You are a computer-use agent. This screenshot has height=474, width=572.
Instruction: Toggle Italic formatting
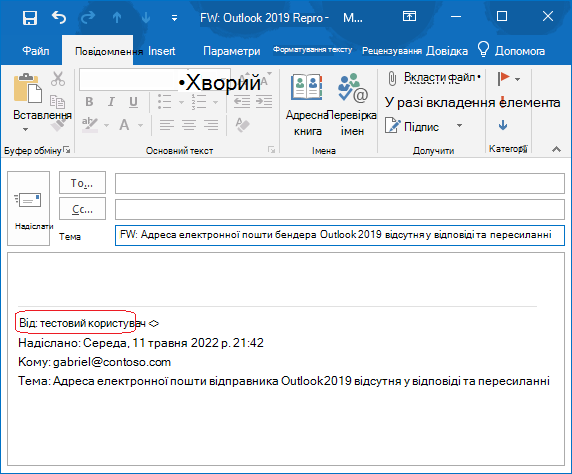[x=111, y=102]
